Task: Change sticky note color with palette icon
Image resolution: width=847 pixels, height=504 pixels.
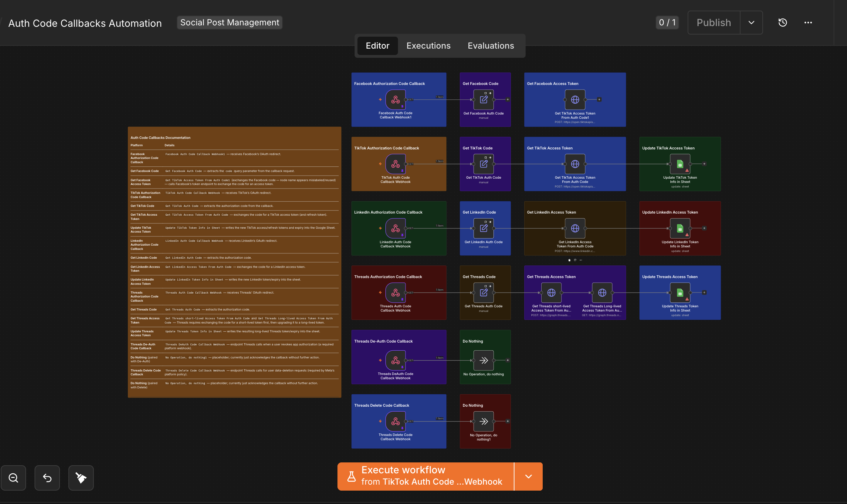Action: tap(575, 260)
